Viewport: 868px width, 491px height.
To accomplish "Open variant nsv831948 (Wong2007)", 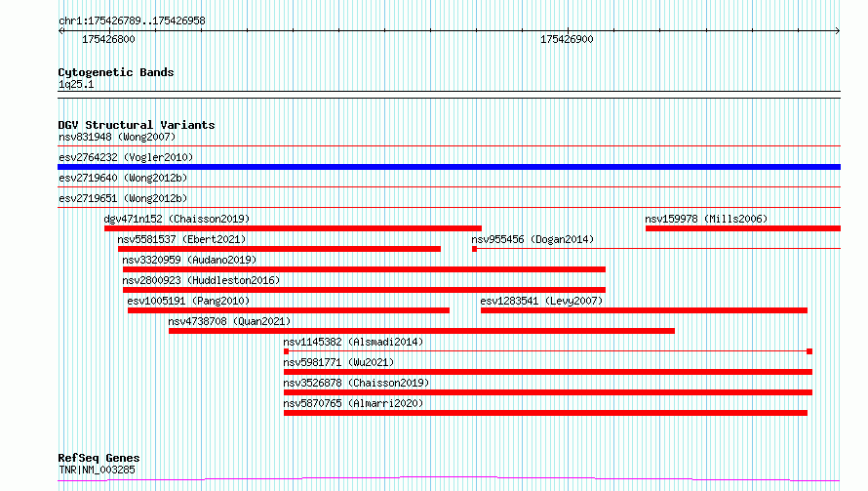I will coord(117,137).
